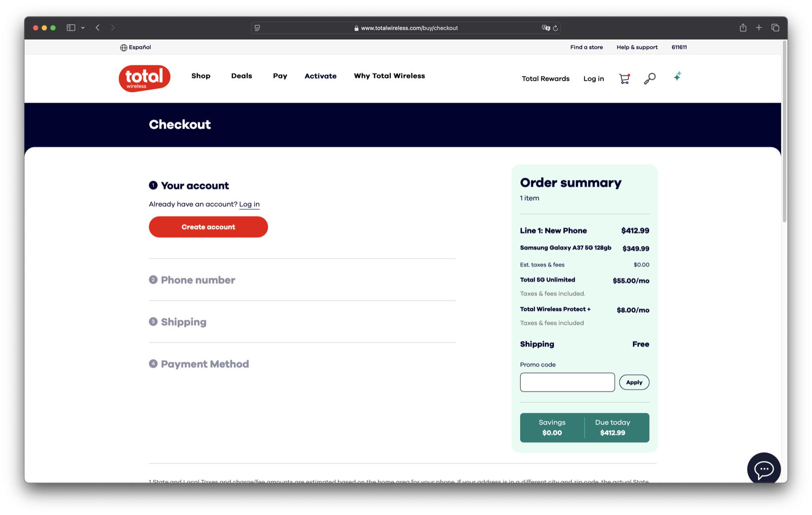
Task: Click the Checkout page heading
Action: tap(180, 124)
